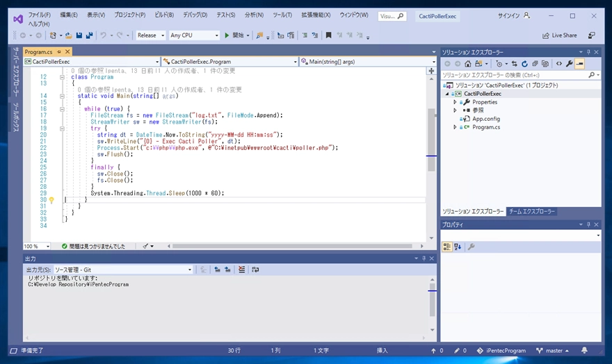Collapse the while loop code block at line 16
This screenshot has height=364, width=612.
[x=62, y=109]
